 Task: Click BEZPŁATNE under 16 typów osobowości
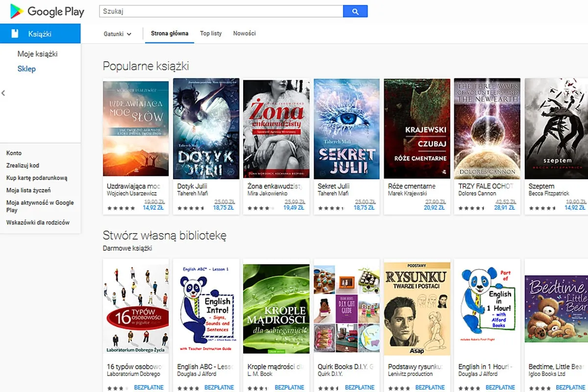tap(149, 388)
